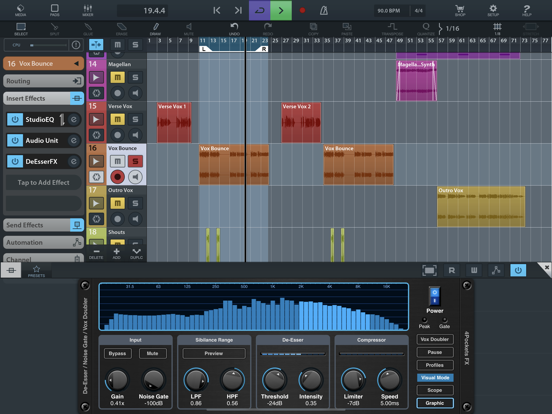552x414 pixels.
Task: Toggle monitoring on the Outro Vox track
Action: [x=135, y=219]
